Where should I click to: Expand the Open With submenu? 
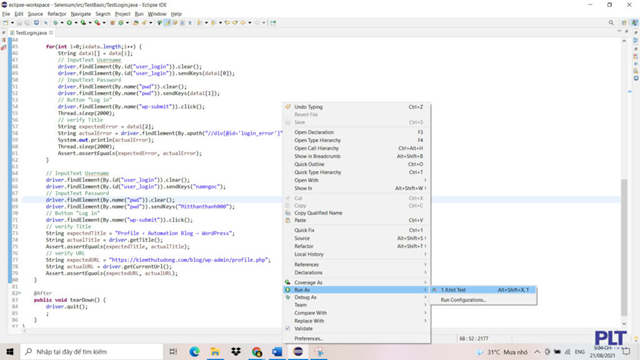pyautogui.click(x=357, y=180)
